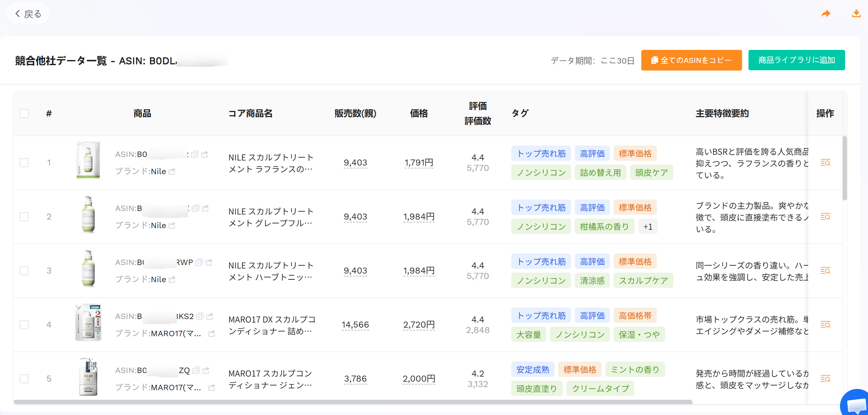Open detail icon for row 1 operation

(x=825, y=163)
